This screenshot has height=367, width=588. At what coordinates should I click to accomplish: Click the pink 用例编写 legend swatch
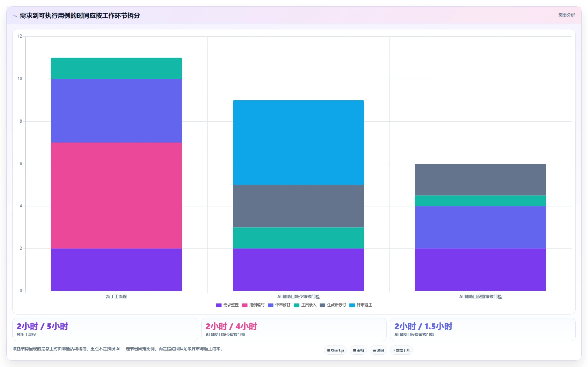[244, 305]
